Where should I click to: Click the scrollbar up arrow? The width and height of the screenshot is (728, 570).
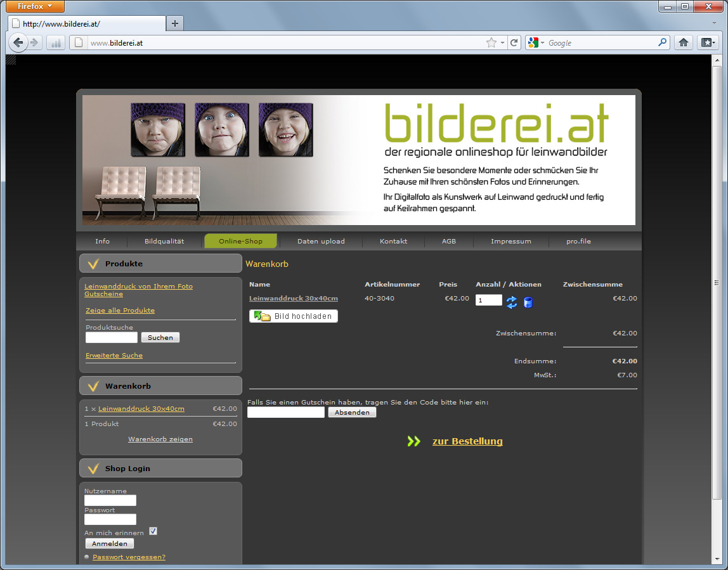tap(718, 60)
